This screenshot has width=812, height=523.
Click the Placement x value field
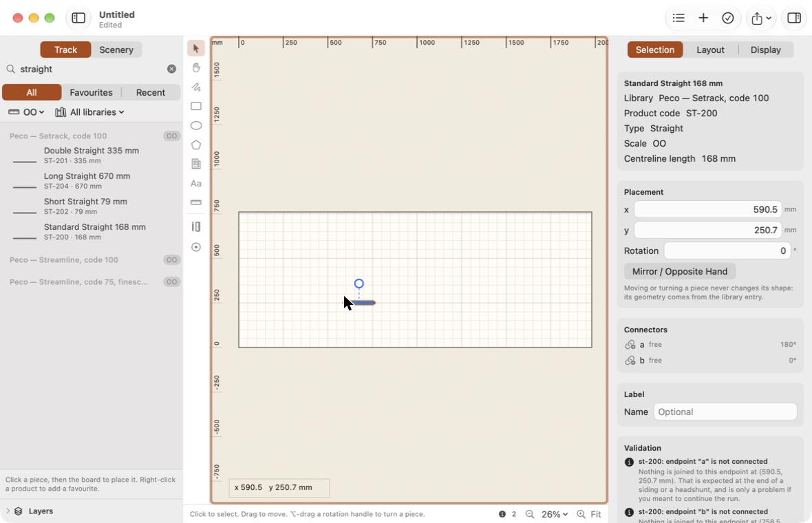click(707, 209)
